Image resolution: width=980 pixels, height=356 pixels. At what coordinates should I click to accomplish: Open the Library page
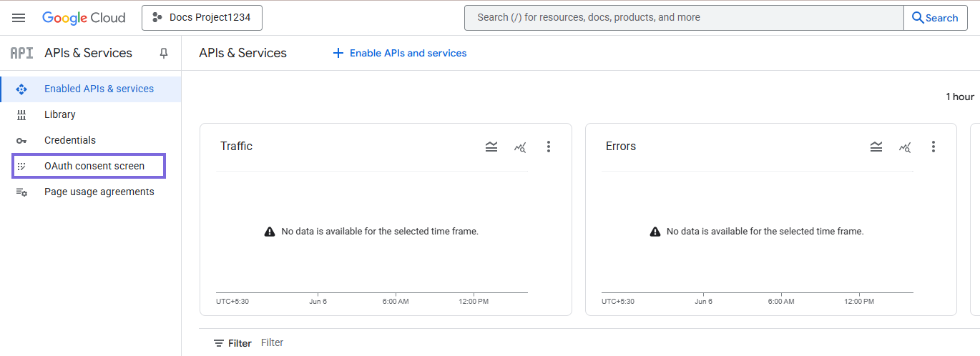(60, 114)
